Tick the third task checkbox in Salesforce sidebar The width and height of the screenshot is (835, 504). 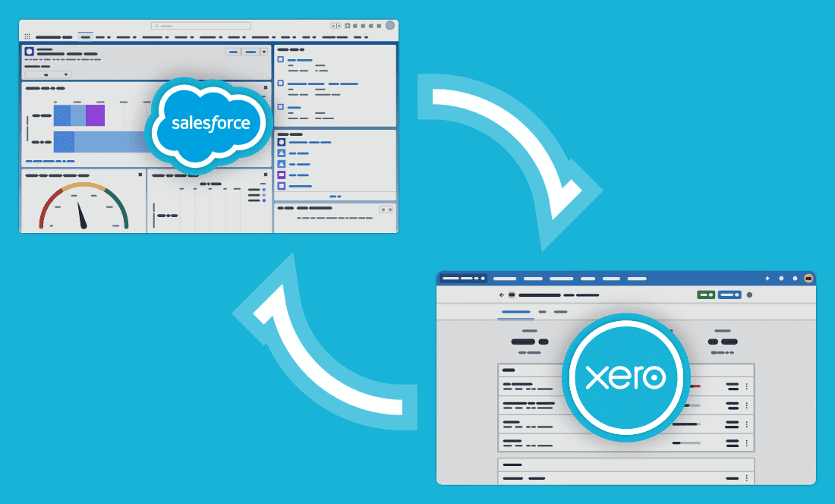point(281,107)
